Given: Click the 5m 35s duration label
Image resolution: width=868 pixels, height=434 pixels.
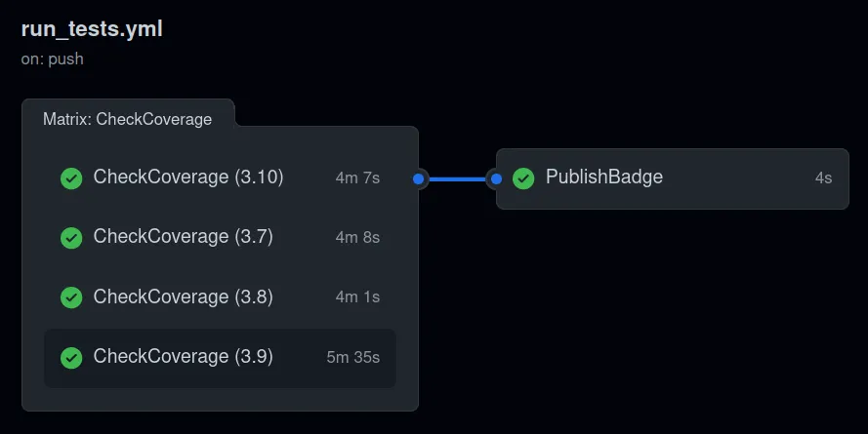Looking at the screenshot, I should [352, 358].
